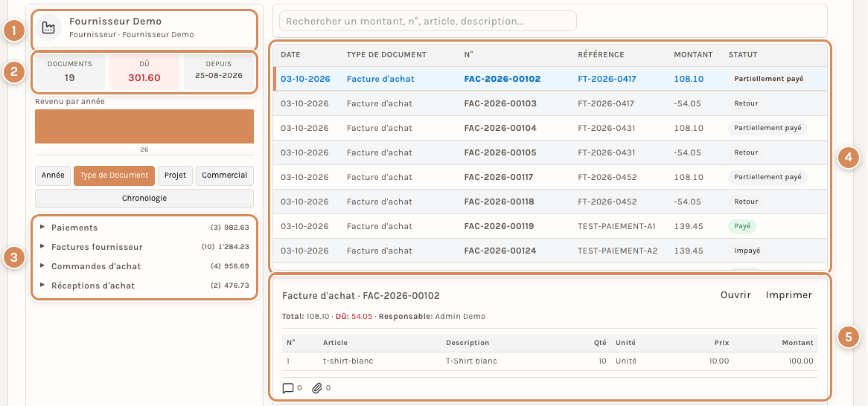Click the Imprimer link
Viewport: 868px width, 406px height.
pos(789,294)
